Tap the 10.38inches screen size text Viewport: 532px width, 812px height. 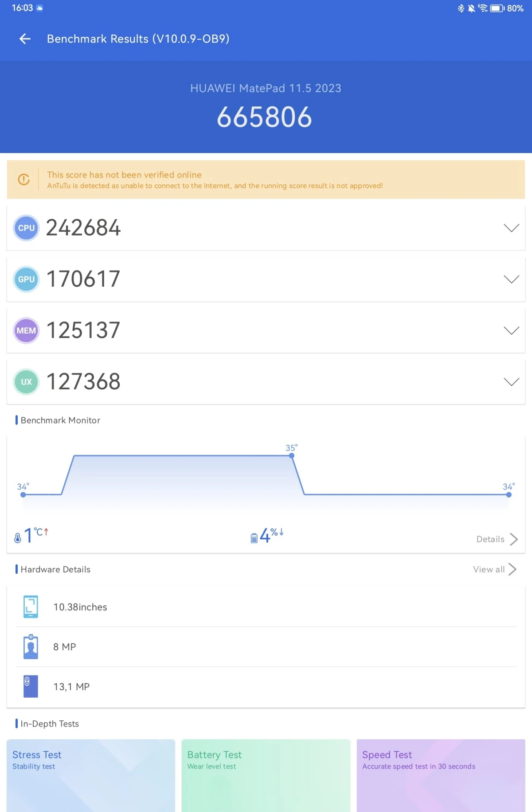tap(80, 607)
